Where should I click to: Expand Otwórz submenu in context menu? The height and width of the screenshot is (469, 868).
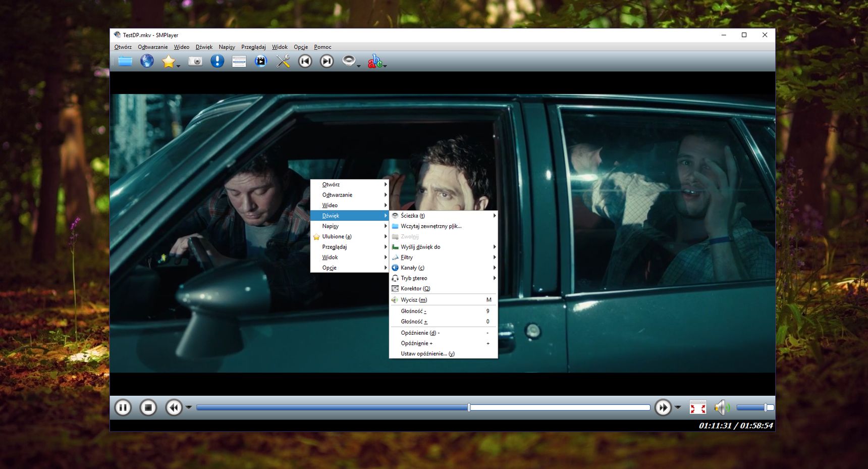(x=349, y=184)
